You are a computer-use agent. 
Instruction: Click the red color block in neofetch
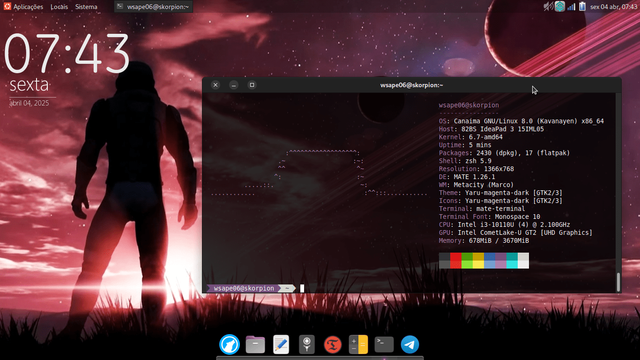tap(456, 260)
